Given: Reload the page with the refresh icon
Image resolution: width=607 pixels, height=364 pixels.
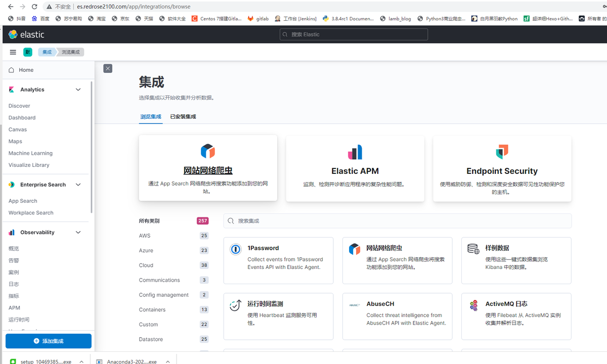Looking at the screenshot, I should tap(34, 7).
